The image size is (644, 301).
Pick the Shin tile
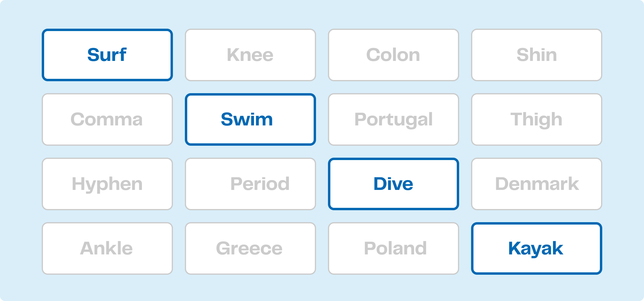tap(537, 55)
